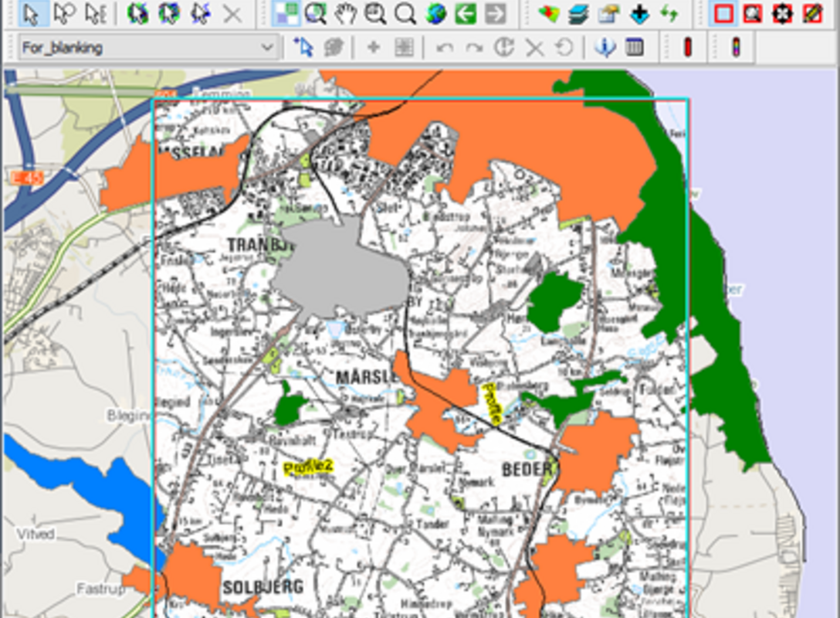Select the arrow pointer selection tool
Viewport: 840px width, 618px height.
coord(32,13)
